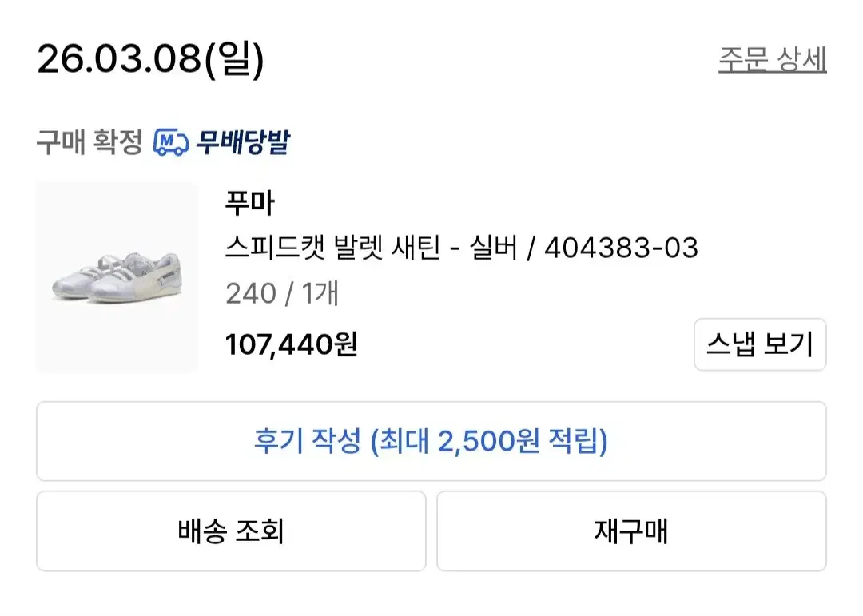Image resolution: width=863 pixels, height=616 pixels.
Task: Click the 107,440원 price text
Action: (x=291, y=345)
